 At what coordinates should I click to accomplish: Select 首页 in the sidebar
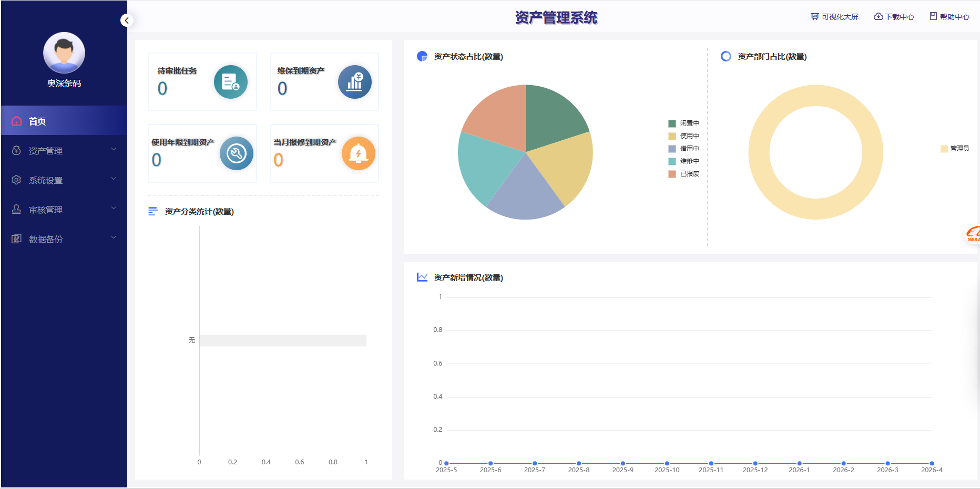pyautogui.click(x=37, y=121)
